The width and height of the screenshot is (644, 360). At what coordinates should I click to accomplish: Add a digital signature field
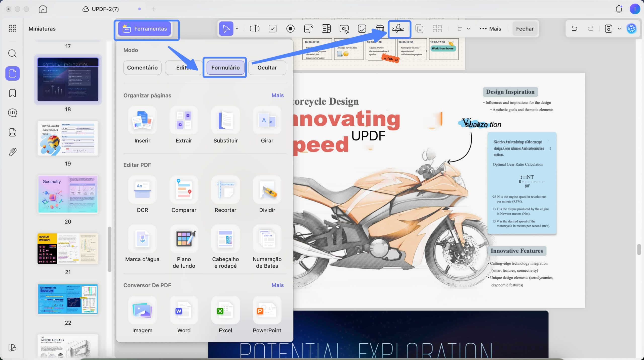point(398,29)
